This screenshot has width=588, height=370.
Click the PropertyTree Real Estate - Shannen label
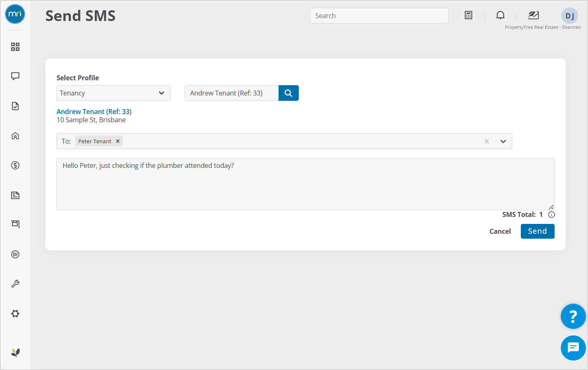point(543,27)
